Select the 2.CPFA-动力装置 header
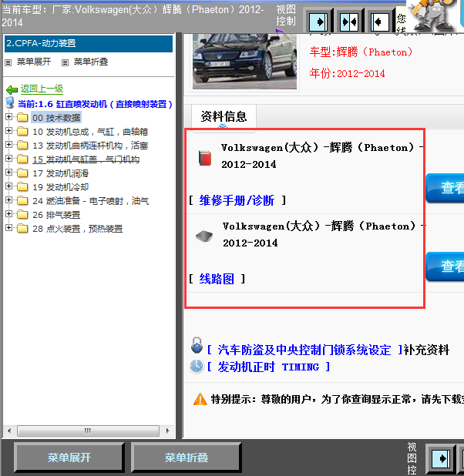 pos(89,43)
